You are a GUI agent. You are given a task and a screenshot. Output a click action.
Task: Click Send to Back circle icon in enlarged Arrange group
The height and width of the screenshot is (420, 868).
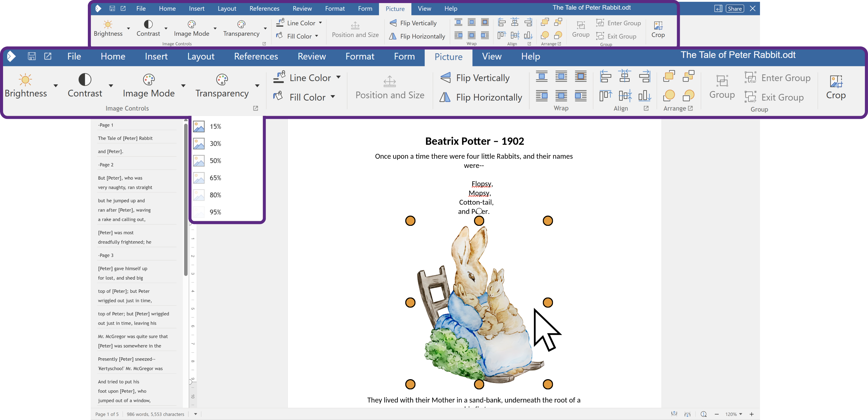(x=669, y=96)
